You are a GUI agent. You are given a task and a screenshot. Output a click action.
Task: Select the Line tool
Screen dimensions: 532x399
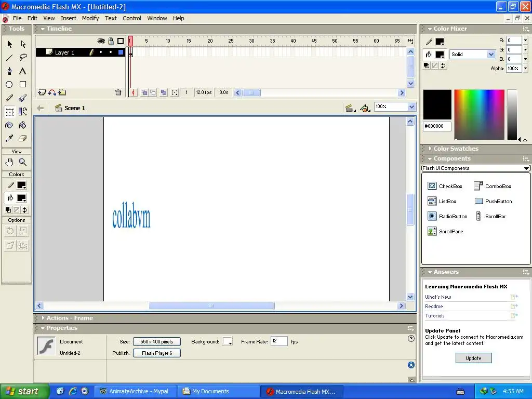tap(9, 58)
